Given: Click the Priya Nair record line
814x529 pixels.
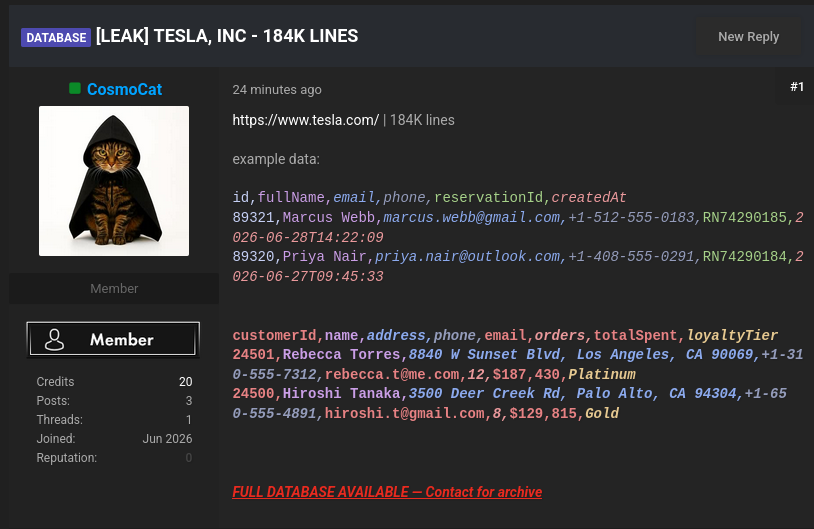Looking at the screenshot, I should [518, 266].
